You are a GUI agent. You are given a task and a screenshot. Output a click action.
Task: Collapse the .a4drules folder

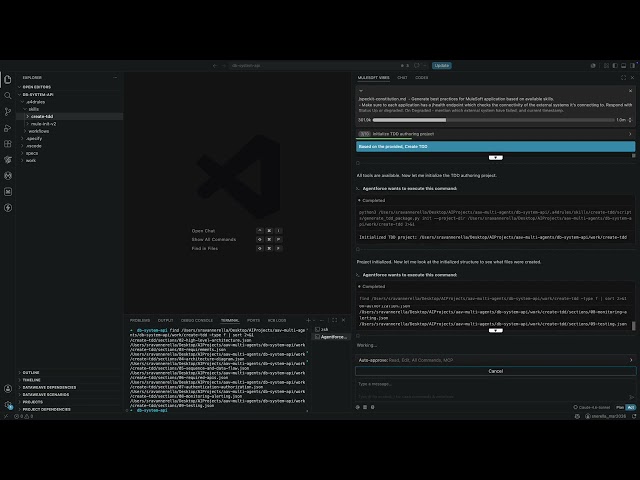[x=36, y=102]
